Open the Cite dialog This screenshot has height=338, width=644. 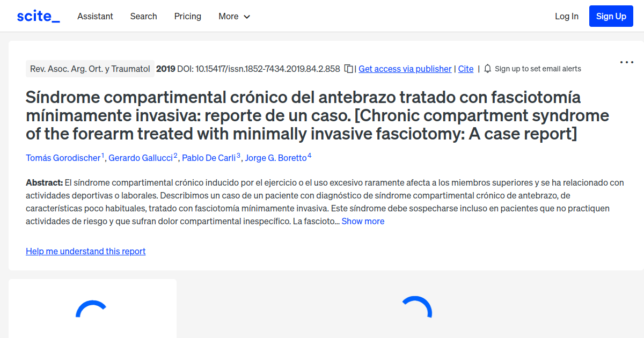click(x=465, y=69)
